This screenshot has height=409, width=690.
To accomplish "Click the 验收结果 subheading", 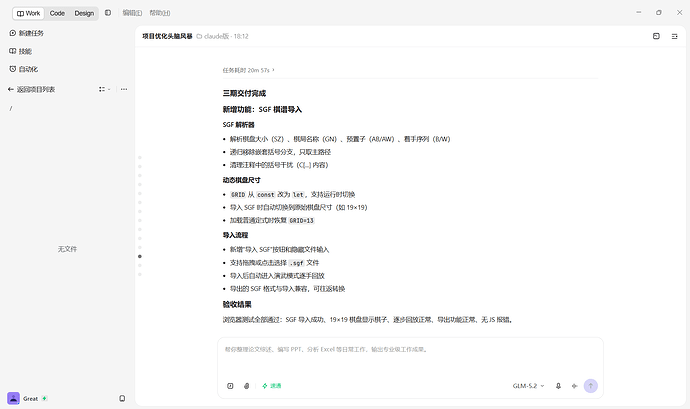I will click(x=237, y=304).
